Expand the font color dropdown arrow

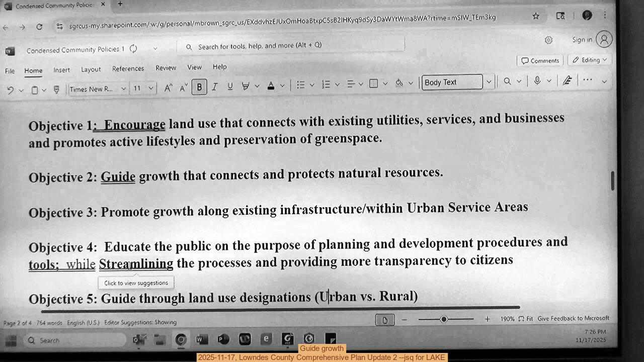click(283, 85)
